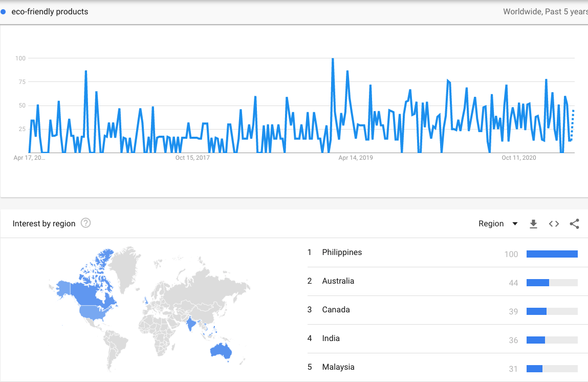Open the Region selector label
Screen dimensions: 588x382
pyautogui.click(x=491, y=224)
